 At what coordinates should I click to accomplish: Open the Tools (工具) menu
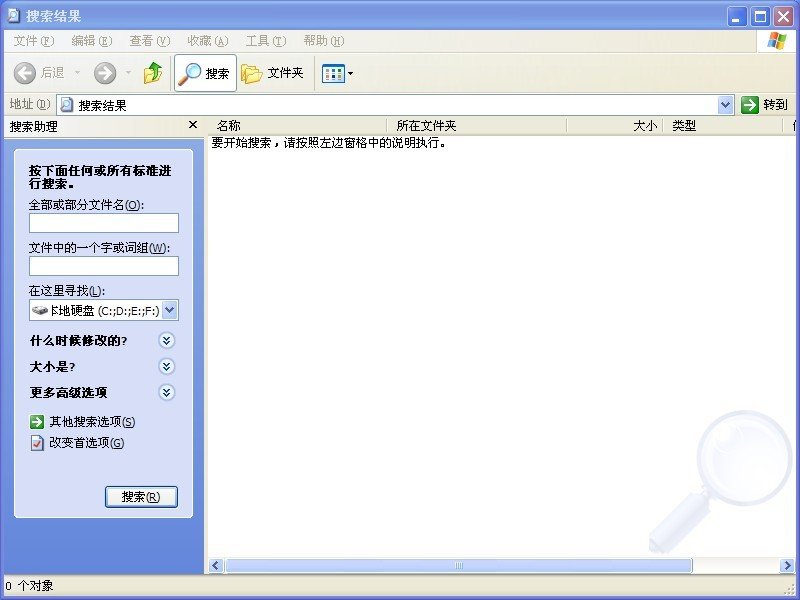pyautogui.click(x=265, y=41)
